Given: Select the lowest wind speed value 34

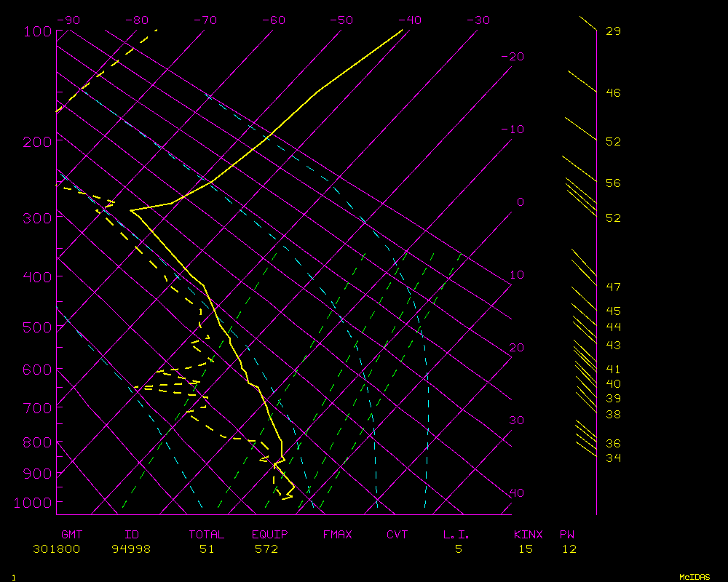Looking at the screenshot, I should pos(613,458).
